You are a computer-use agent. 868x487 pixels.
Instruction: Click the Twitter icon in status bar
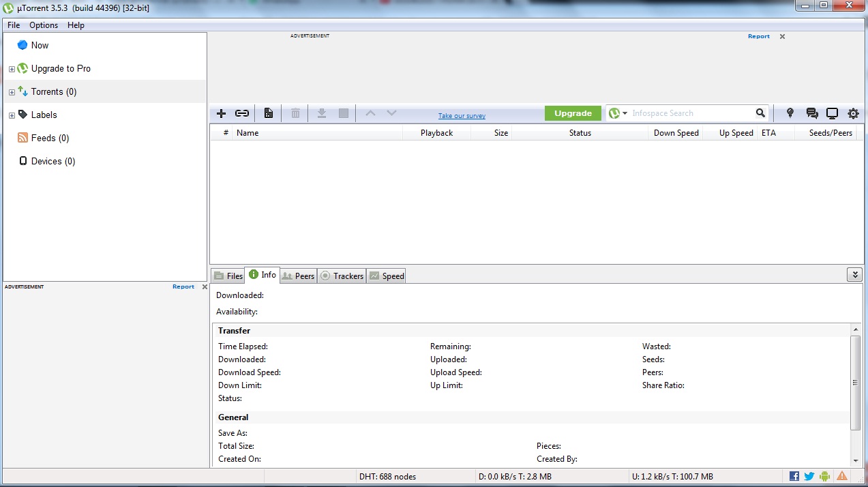pos(809,476)
